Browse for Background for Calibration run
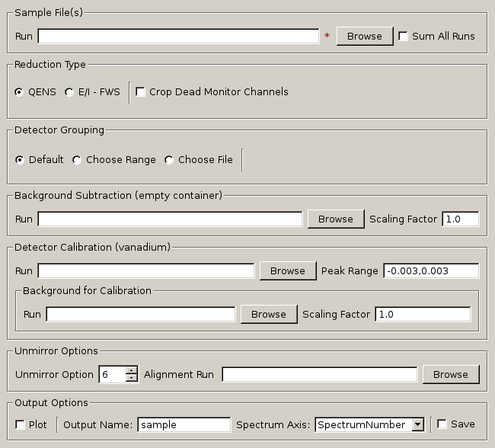The height and width of the screenshot is (448, 495). pyautogui.click(x=268, y=315)
